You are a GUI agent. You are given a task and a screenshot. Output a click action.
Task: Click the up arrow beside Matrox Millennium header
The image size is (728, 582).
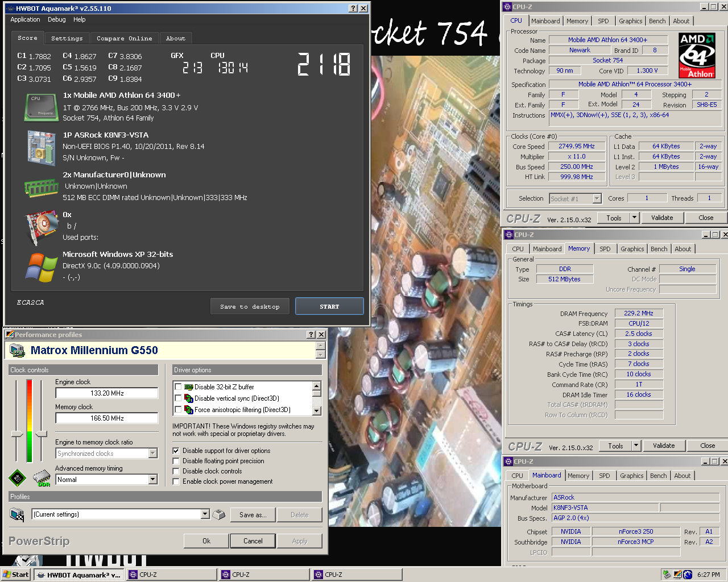[x=320, y=346]
